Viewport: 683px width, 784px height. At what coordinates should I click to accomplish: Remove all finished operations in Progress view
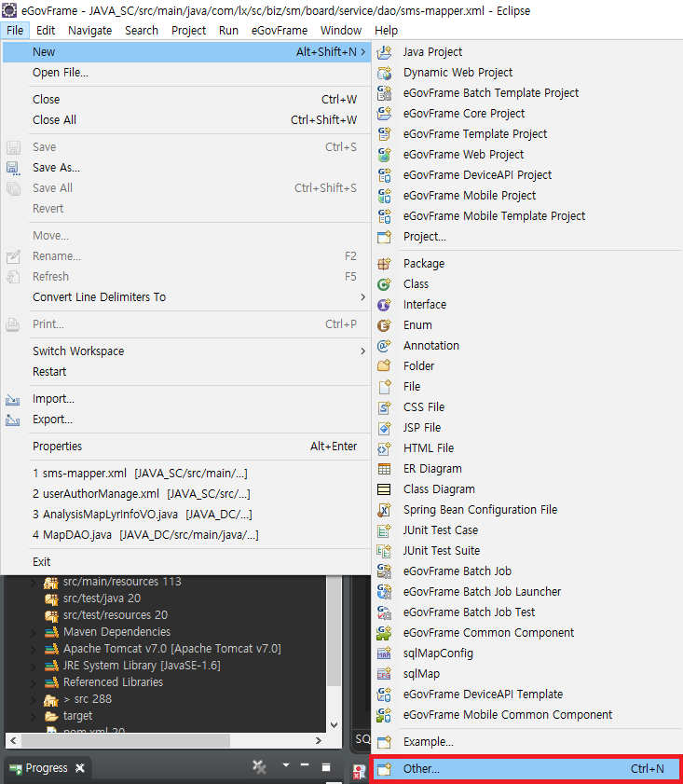tap(259, 766)
